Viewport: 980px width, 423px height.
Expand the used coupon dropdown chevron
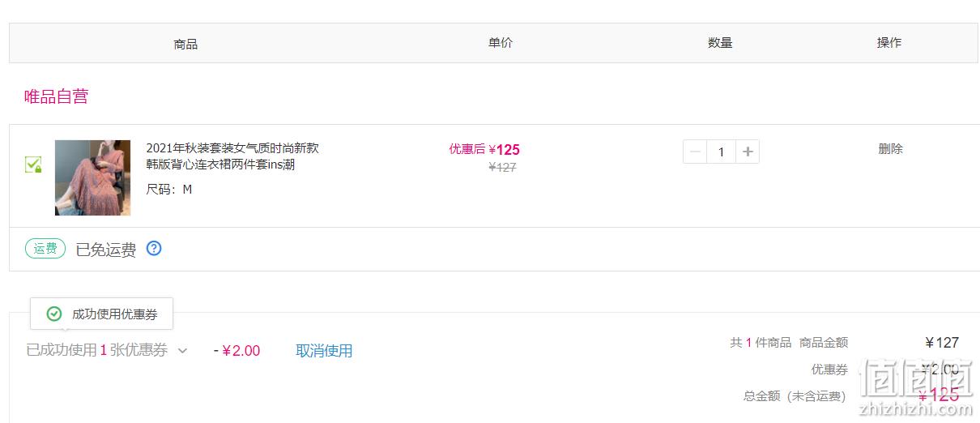click(x=182, y=351)
